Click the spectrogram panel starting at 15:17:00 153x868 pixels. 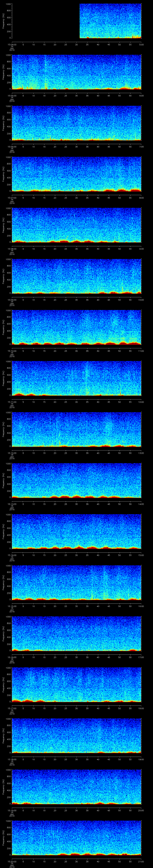pos(77,685)
